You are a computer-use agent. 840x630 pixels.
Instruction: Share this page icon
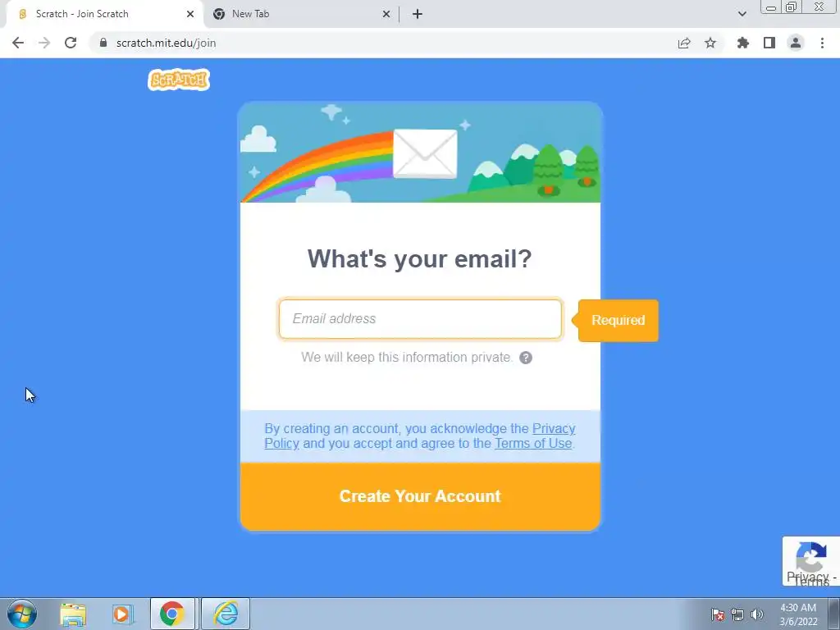coord(684,43)
